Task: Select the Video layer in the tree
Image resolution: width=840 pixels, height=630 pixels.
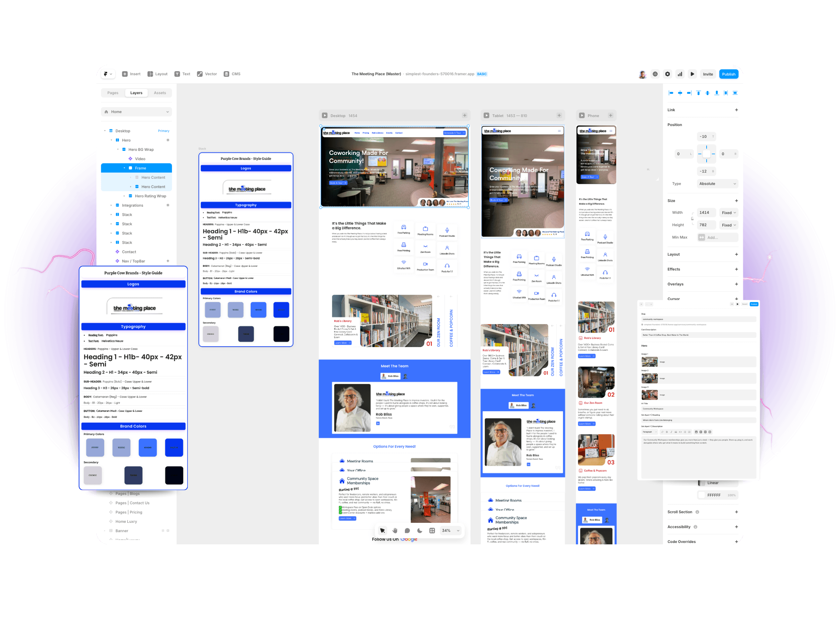Action: point(136,159)
